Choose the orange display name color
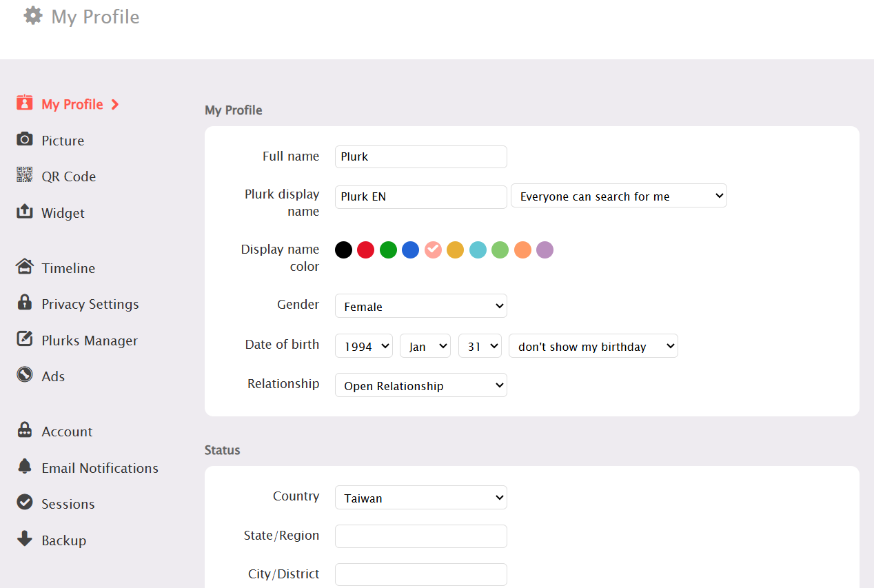Screen dimensions: 874x588 coord(522,250)
